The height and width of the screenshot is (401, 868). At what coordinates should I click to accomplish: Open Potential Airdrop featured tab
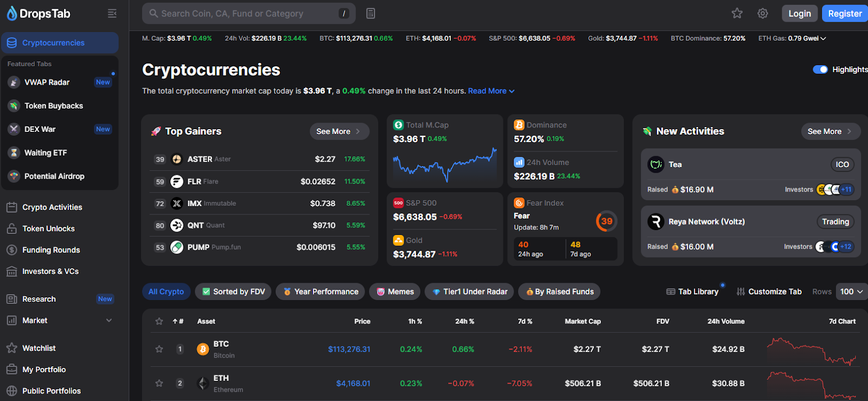(60, 176)
